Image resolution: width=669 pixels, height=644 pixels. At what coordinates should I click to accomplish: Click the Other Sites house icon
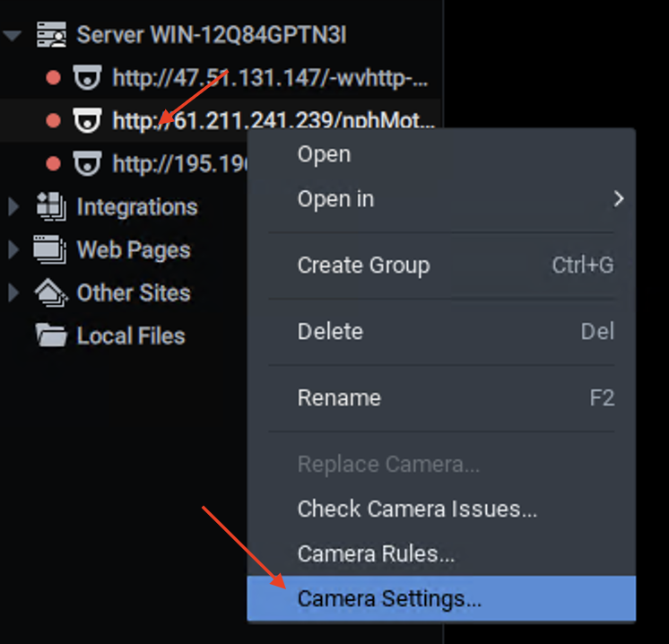click(x=51, y=292)
